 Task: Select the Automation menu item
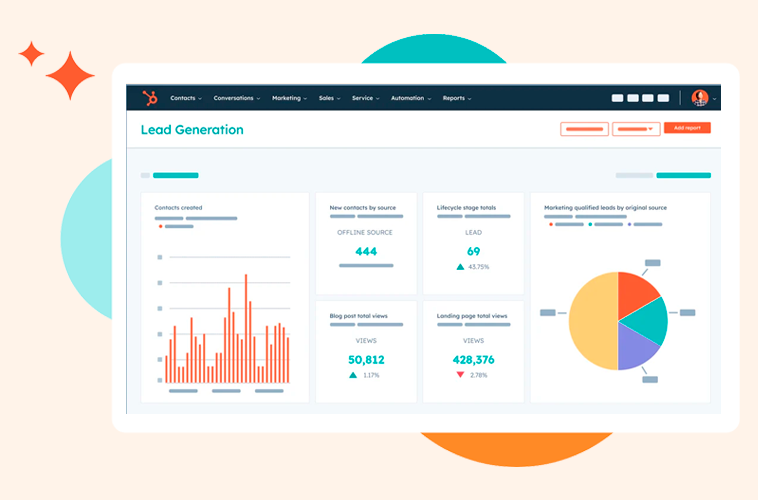(410, 98)
